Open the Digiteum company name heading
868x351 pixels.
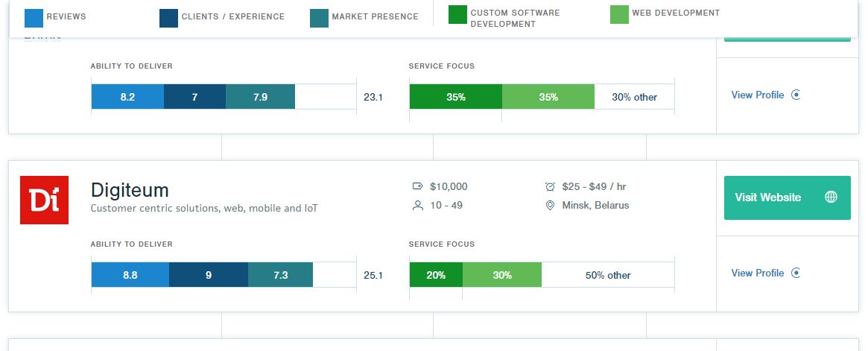(x=130, y=189)
